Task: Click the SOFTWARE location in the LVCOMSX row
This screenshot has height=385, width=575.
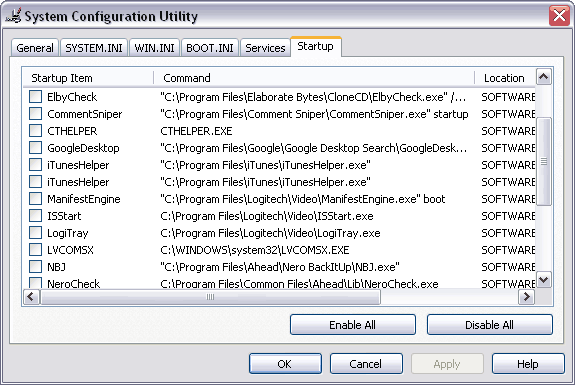Action: 508,250
